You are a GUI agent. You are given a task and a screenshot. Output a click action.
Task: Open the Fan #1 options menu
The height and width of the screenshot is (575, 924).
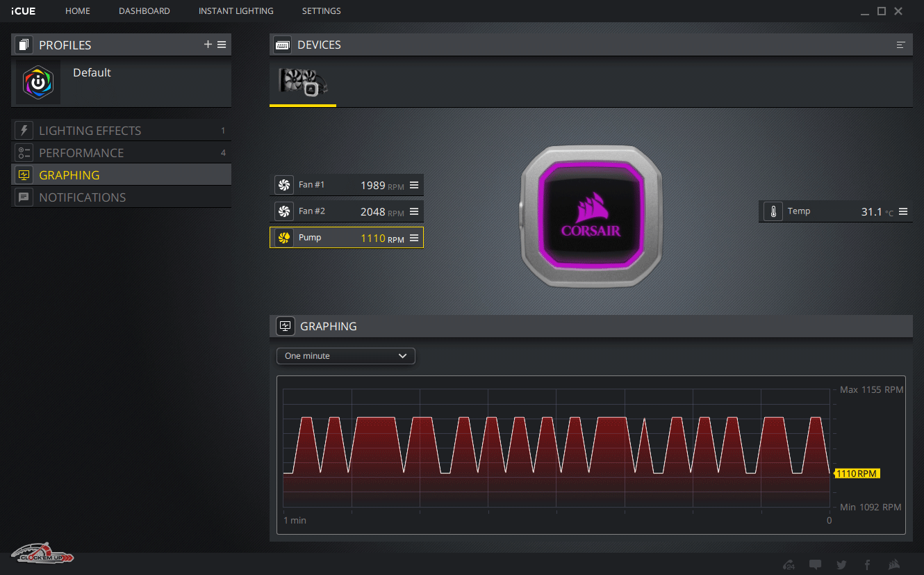[414, 185]
